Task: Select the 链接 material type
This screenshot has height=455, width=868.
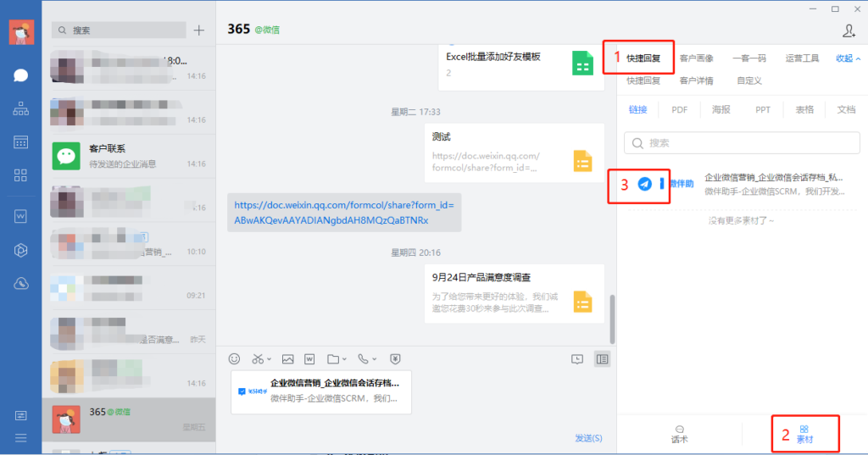Action: point(637,109)
